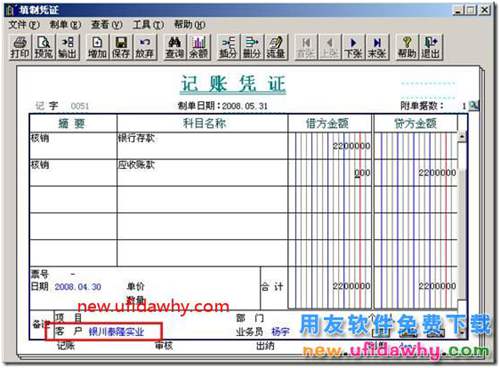Open 制单 menu

tap(65, 25)
